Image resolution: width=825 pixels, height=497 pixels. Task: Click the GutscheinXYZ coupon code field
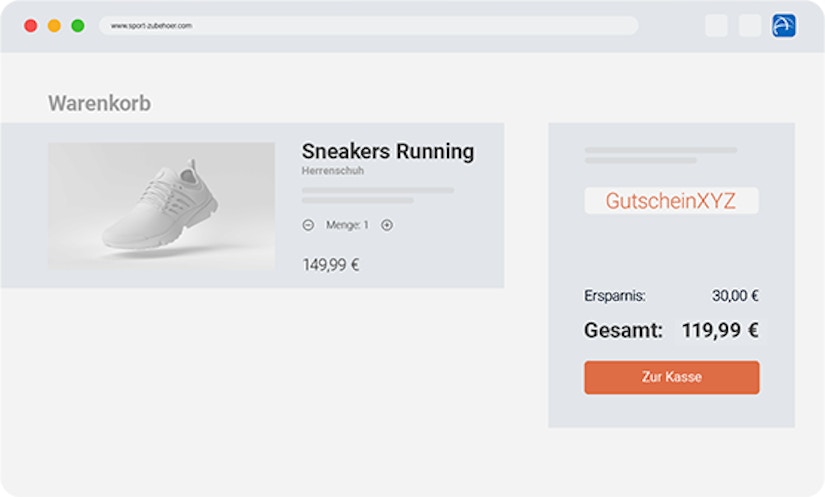point(671,200)
